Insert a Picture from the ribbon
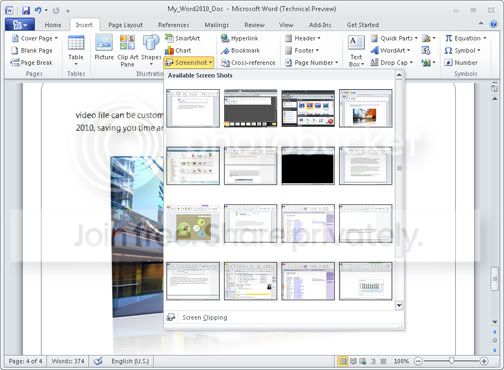Viewport: 504px width, 370px height. (x=104, y=48)
